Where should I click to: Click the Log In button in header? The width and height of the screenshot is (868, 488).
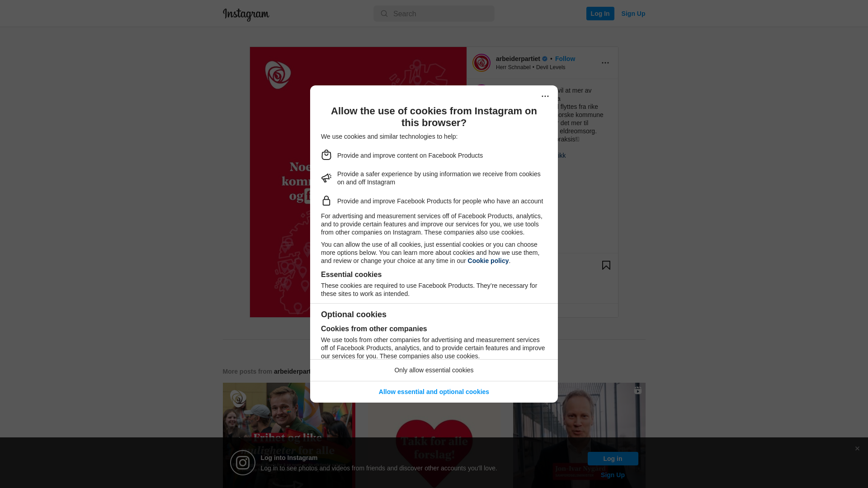tap(600, 14)
